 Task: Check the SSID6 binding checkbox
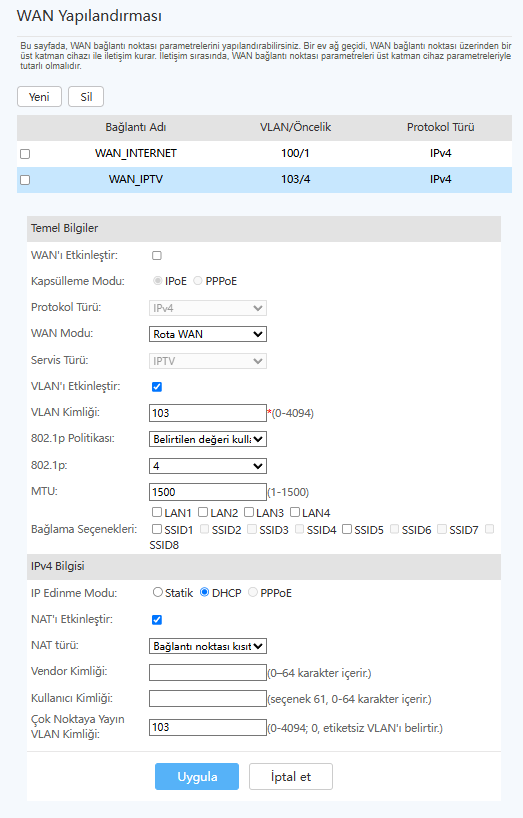(x=394, y=529)
